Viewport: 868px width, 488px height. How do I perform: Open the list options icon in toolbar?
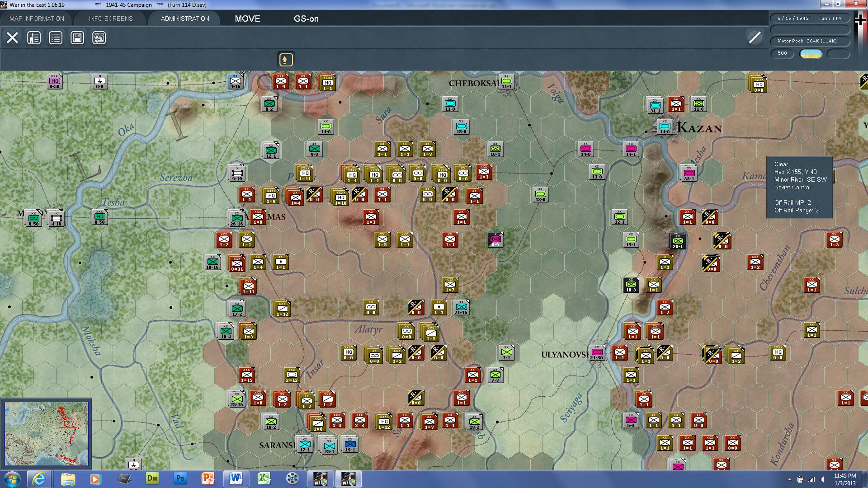pos(56,38)
